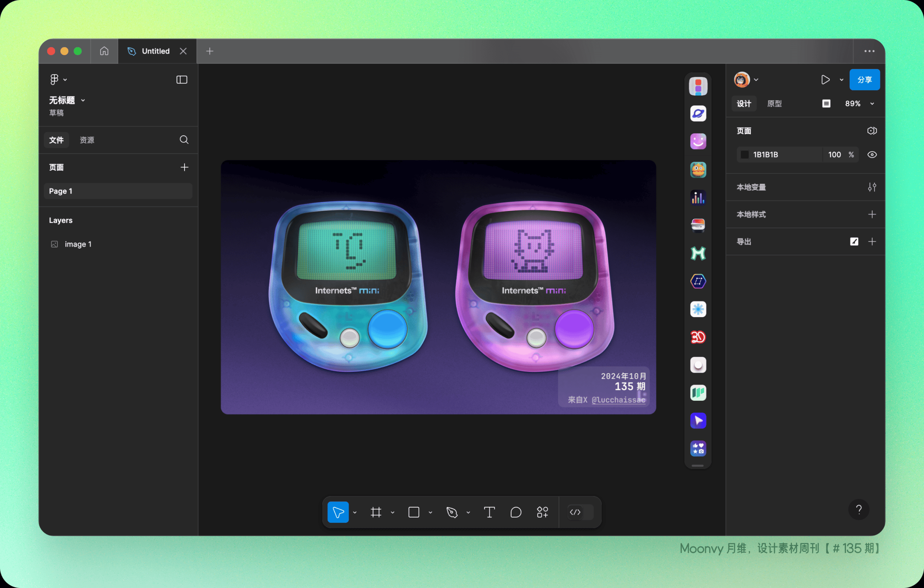Expand the Pen tool options chevron
The image size is (924, 588).
[x=468, y=513]
